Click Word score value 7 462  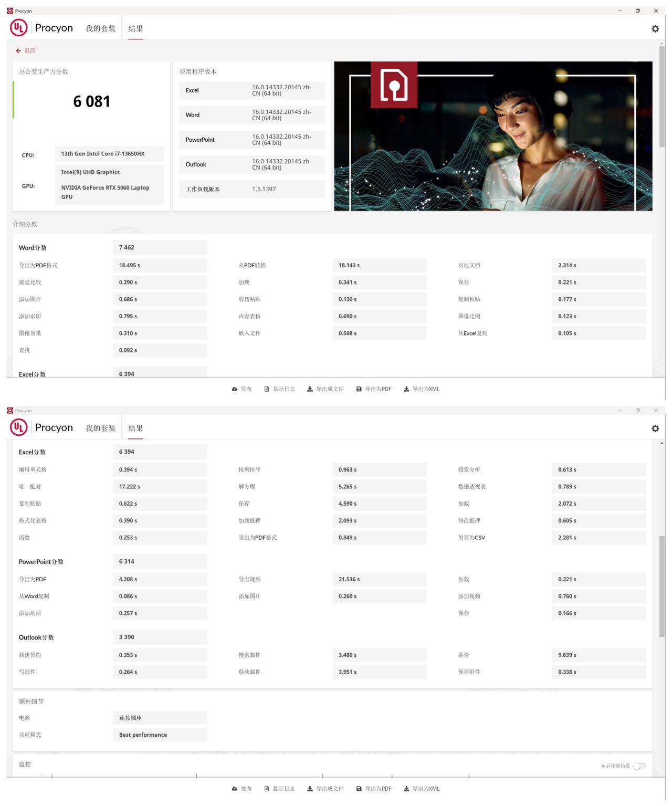tap(160, 247)
